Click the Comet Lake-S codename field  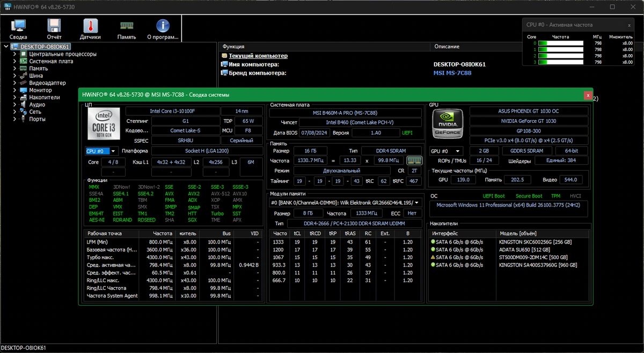click(185, 130)
